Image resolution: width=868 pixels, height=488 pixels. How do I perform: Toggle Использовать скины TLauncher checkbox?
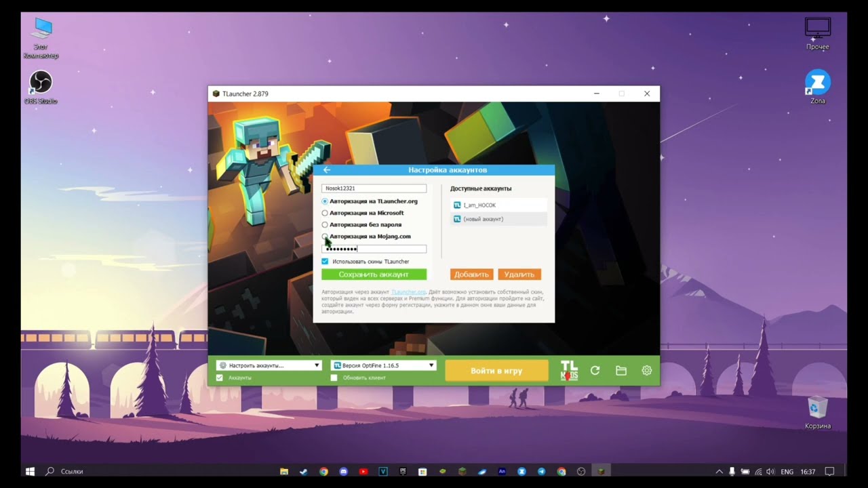pyautogui.click(x=325, y=261)
